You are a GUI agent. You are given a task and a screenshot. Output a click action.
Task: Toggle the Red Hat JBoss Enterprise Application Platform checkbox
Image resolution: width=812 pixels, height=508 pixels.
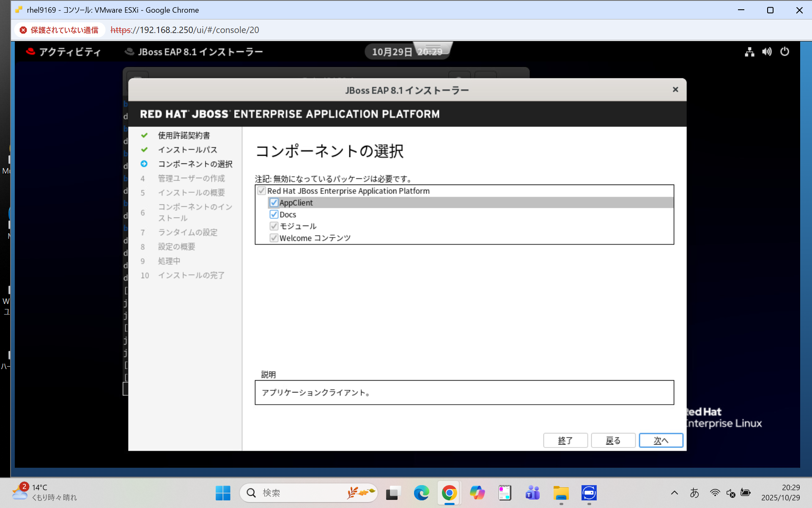(261, 190)
